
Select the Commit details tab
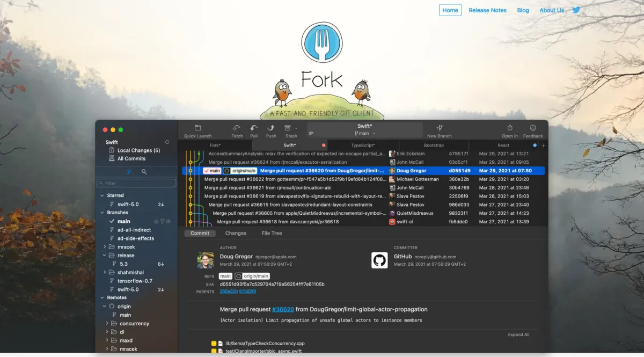tap(200, 233)
